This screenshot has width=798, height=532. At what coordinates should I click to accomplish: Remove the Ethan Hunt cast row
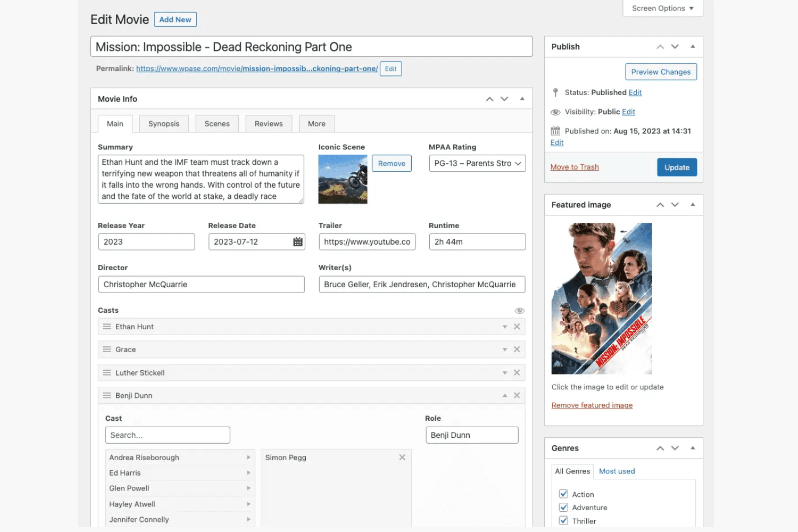[517, 327]
